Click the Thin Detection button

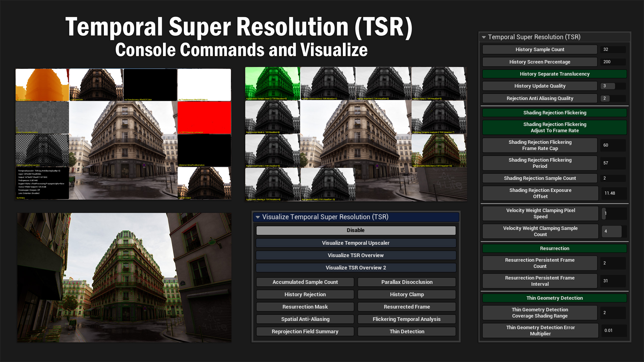click(x=407, y=331)
